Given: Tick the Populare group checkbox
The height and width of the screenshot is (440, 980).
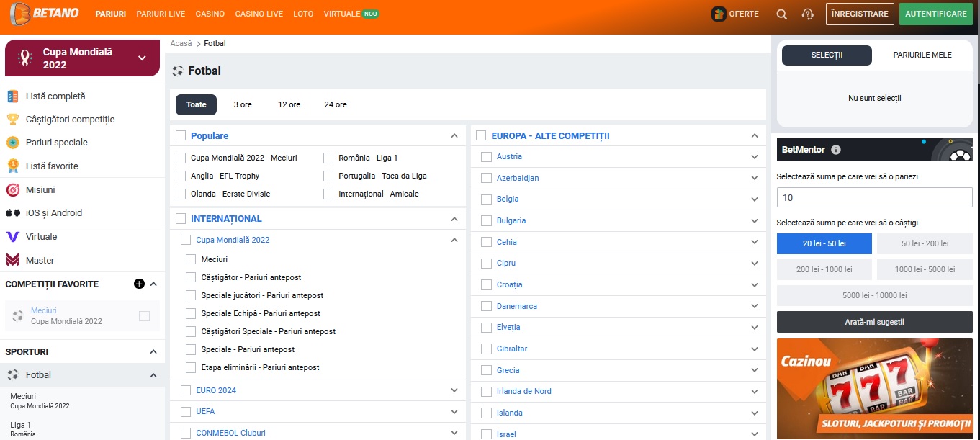Looking at the screenshot, I should [x=180, y=135].
